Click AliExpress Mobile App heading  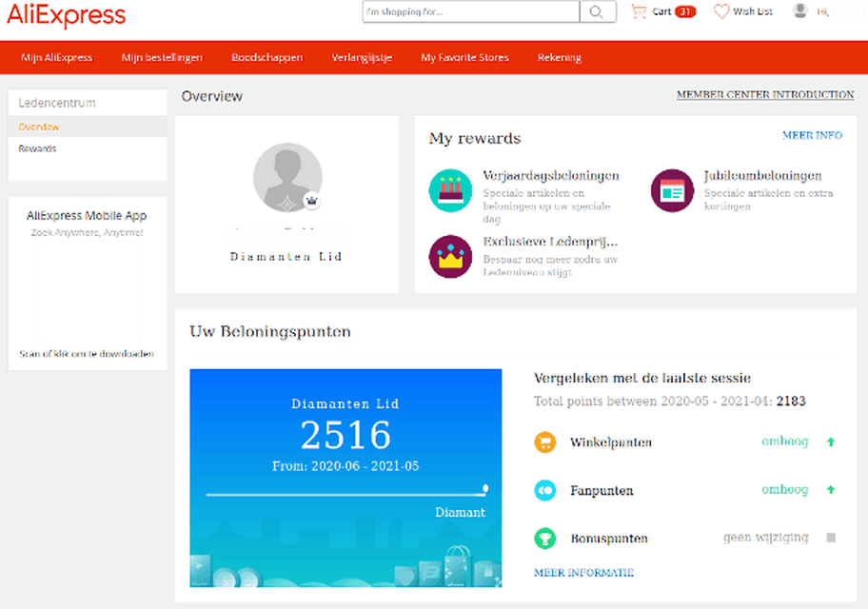click(x=87, y=215)
